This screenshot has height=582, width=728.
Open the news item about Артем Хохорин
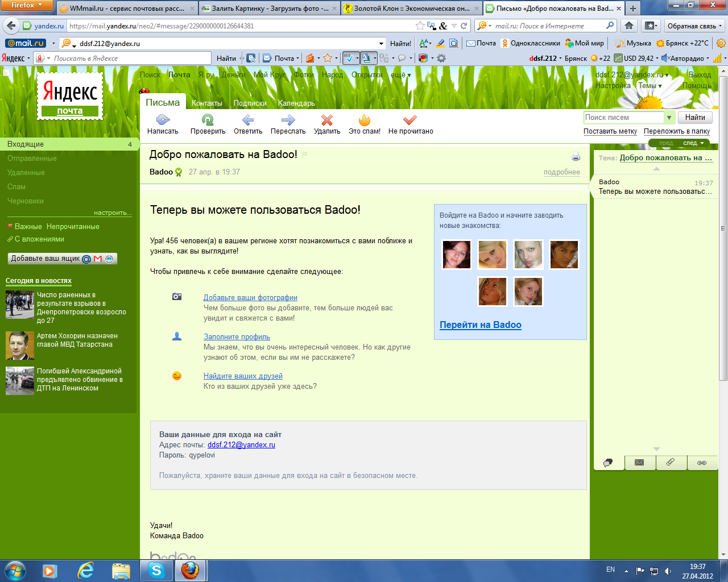pyautogui.click(x=77, y=340)
